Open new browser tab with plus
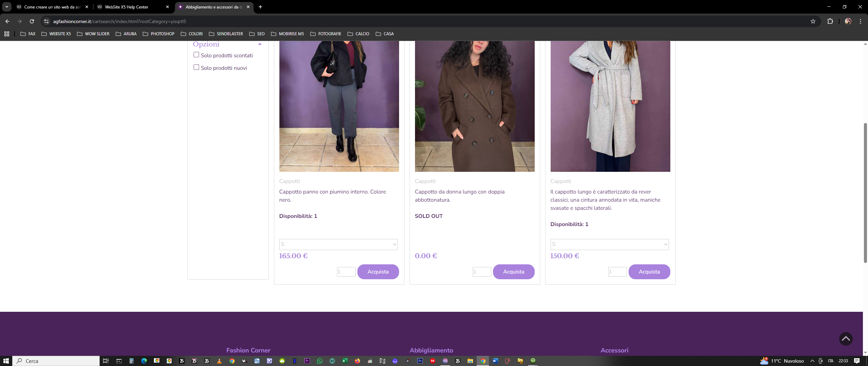The height and width of the screenshot is (366, 868). (x=260, y=7)
